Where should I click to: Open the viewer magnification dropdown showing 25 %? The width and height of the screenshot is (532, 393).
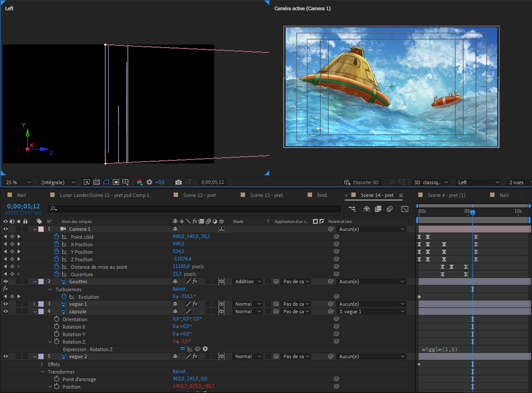[x=18, y=182]
